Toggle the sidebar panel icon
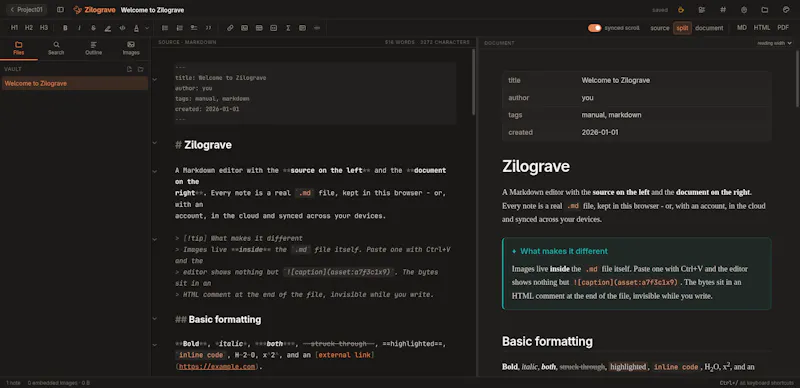The image size is (800, 388). pos(60,10)
